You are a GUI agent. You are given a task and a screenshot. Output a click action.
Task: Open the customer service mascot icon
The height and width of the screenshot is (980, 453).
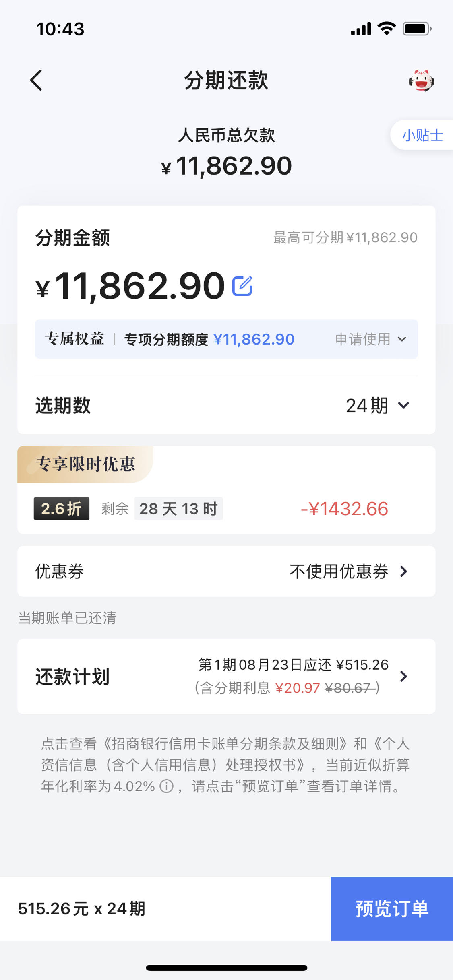(x=421, y=80)
